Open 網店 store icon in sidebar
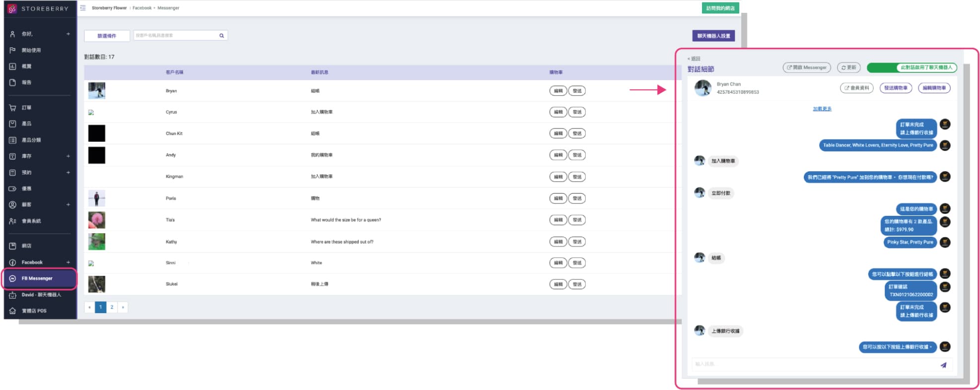 (12, 246)
